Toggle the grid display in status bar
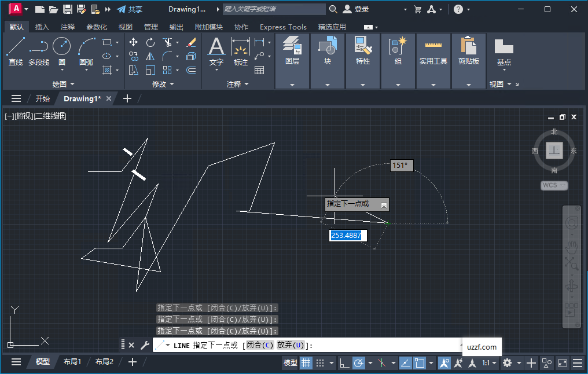This screenshot has height=374, width=588. pyautogui.click(x=306, y=362)
